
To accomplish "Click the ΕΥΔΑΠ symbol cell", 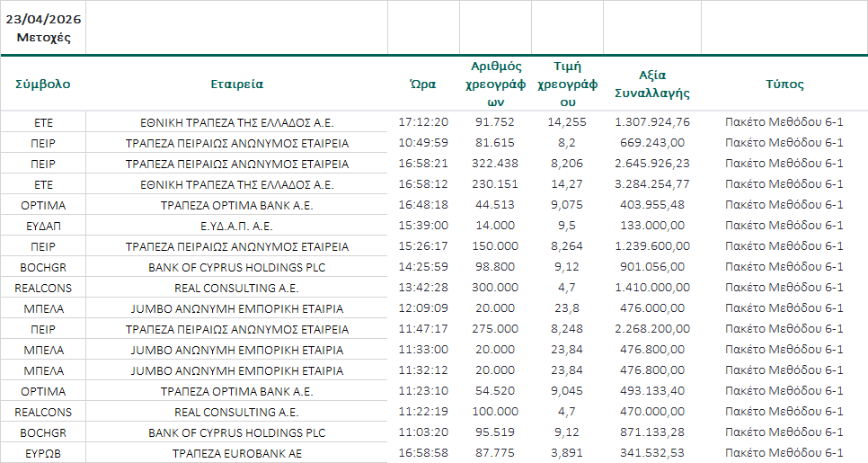I will [x=43, y=226].
